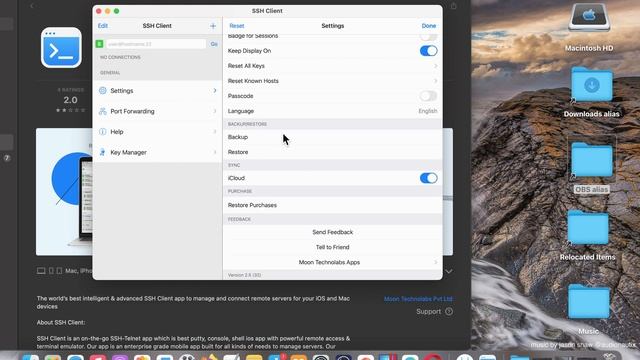Viewport: 640px width, 360px height.
Task: Toggle the Badge for Sessions switch
Action: 429,36
